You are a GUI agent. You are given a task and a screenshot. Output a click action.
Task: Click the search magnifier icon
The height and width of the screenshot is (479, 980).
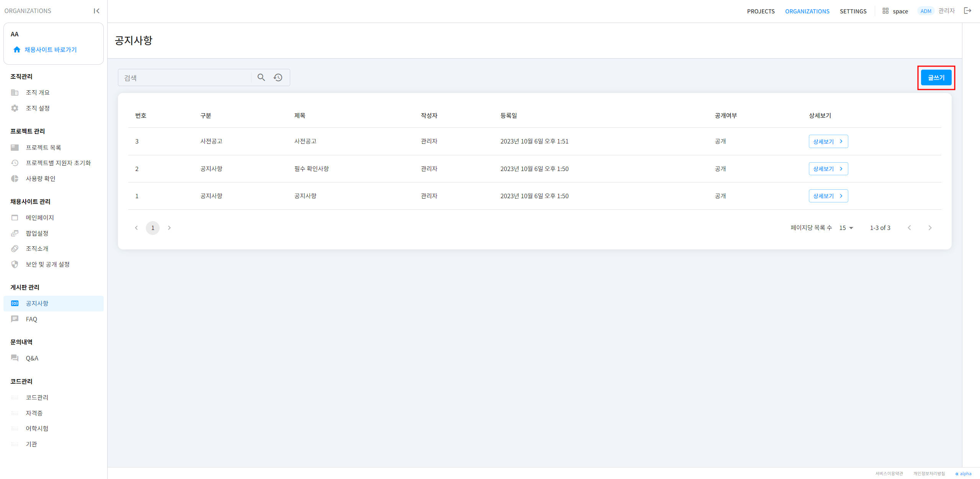click(261, 77)
